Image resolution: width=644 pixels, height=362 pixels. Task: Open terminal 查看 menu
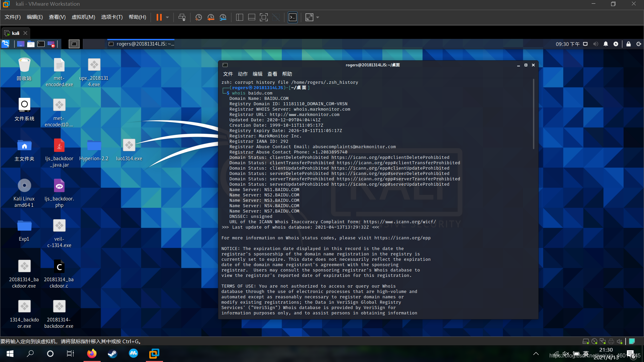point(272,74)
